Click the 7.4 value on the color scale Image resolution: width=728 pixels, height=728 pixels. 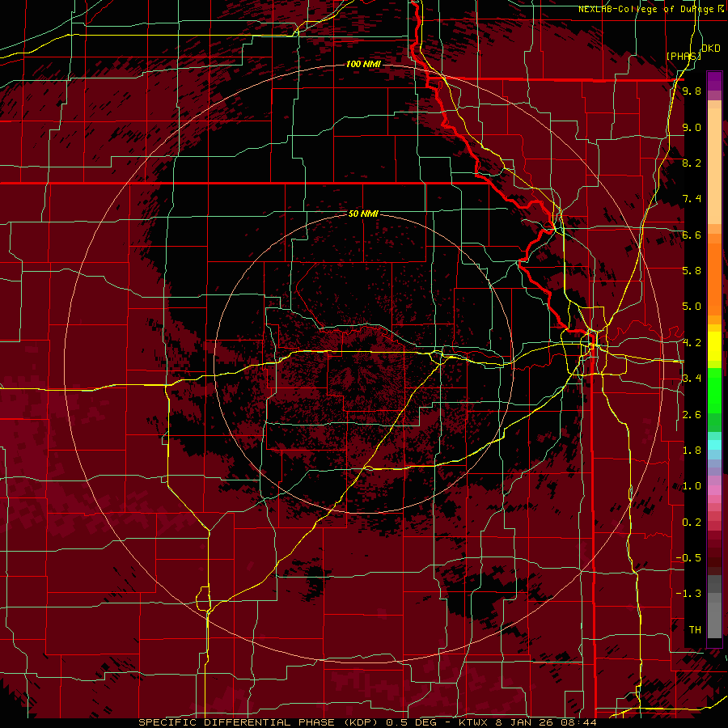tap(692, 199)
